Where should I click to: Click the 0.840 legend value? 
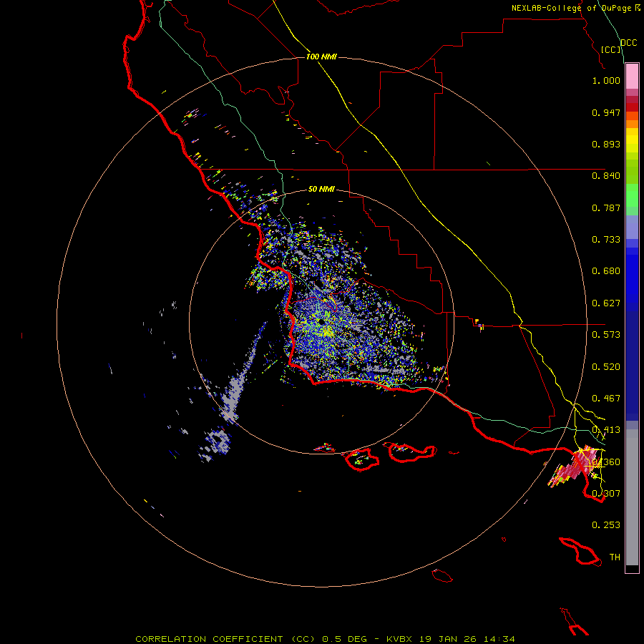tap(606, 176)
